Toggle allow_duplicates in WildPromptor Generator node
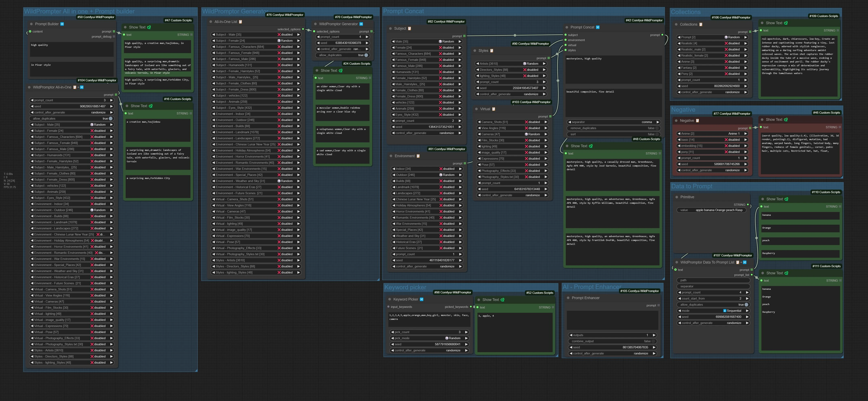868x401 pixels. pos(342,55)
